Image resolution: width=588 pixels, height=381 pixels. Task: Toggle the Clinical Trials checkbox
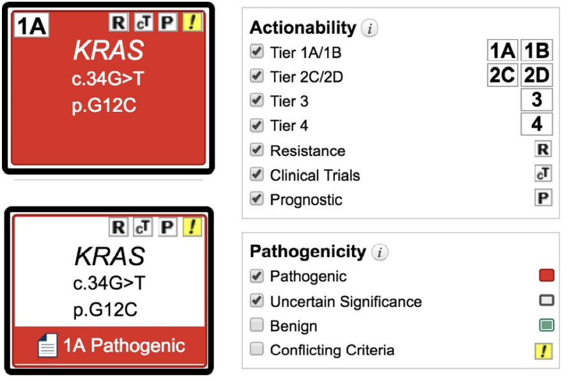[257, 174]
